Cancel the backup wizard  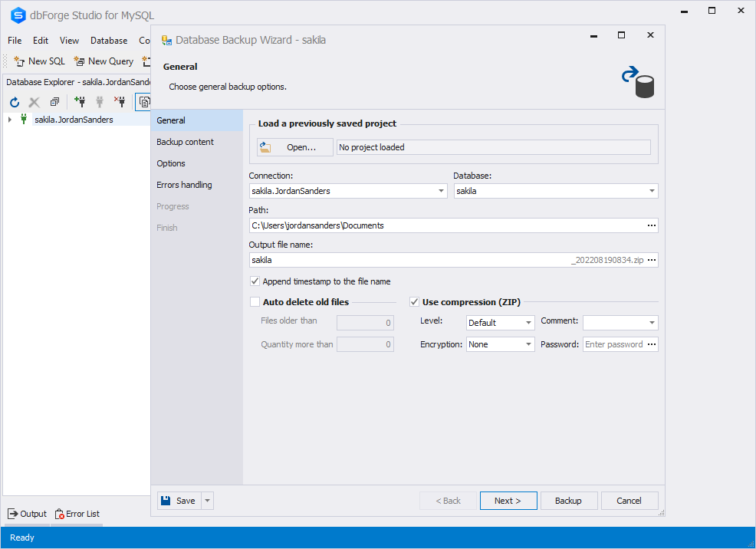pos(629,501)
